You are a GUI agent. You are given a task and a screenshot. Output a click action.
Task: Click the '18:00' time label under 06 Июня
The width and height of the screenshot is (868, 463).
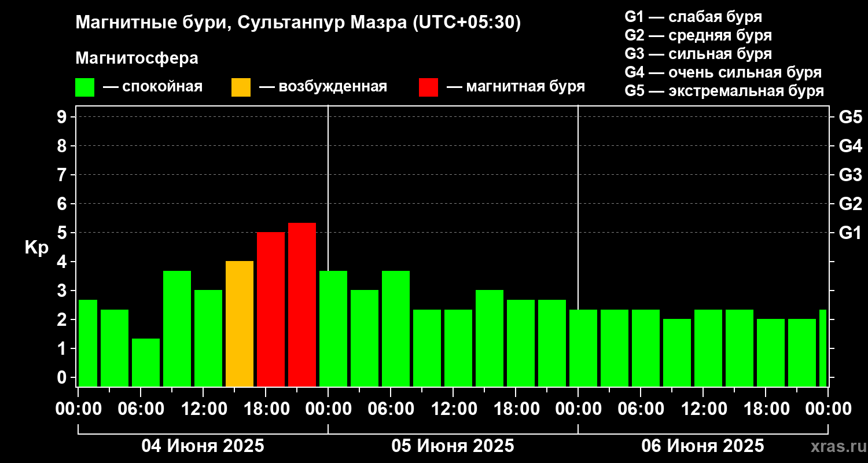(766, 409)
